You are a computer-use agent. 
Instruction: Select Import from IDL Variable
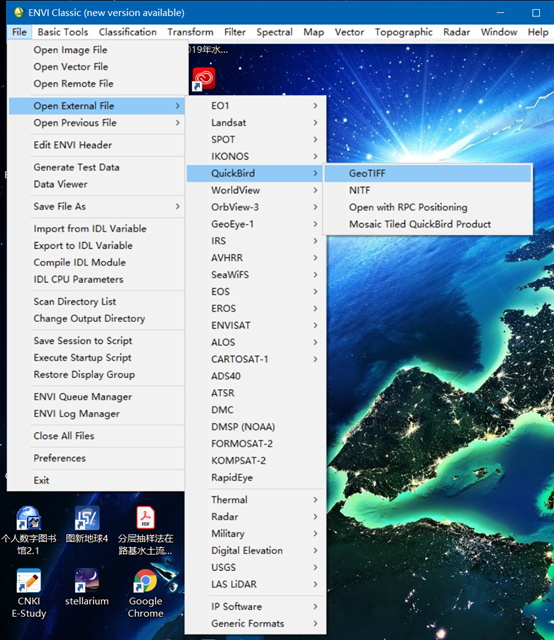pos(97,229)
